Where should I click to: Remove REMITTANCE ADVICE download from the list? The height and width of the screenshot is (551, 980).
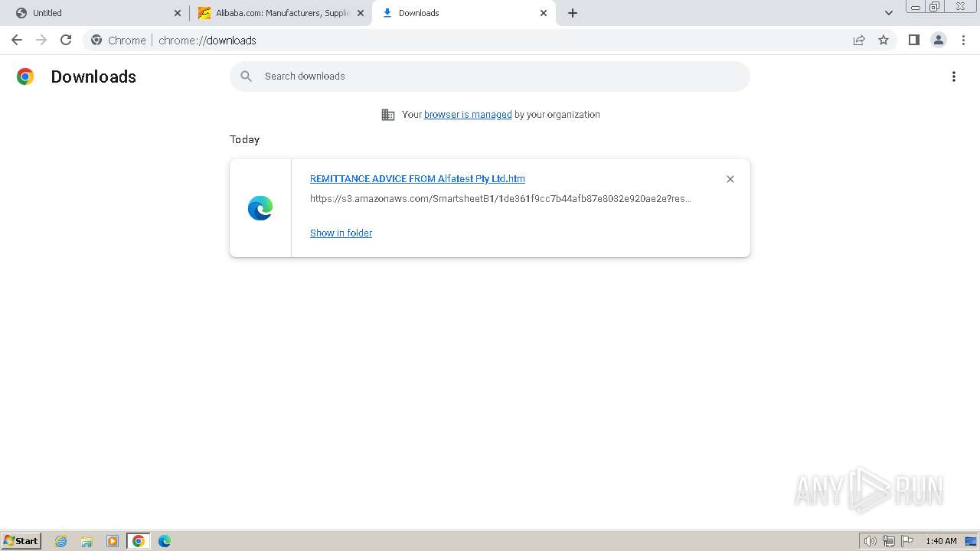pyautogui.click(x=730, y=179)
